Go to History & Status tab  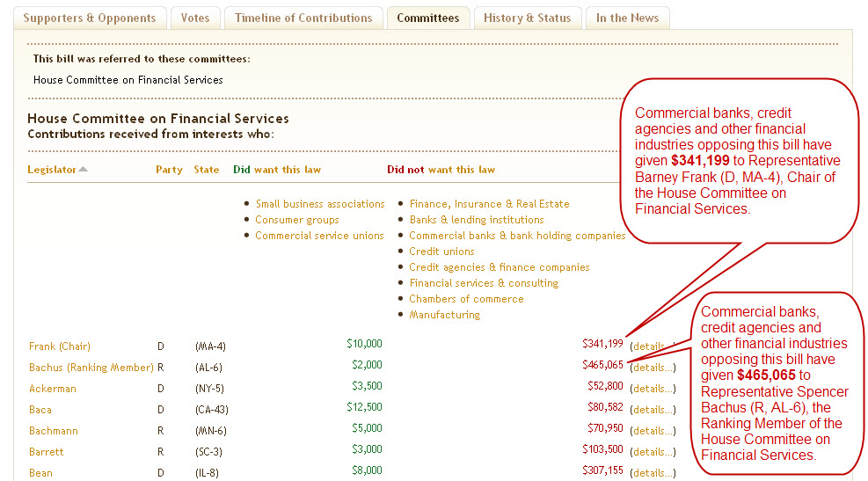point(527,18)
